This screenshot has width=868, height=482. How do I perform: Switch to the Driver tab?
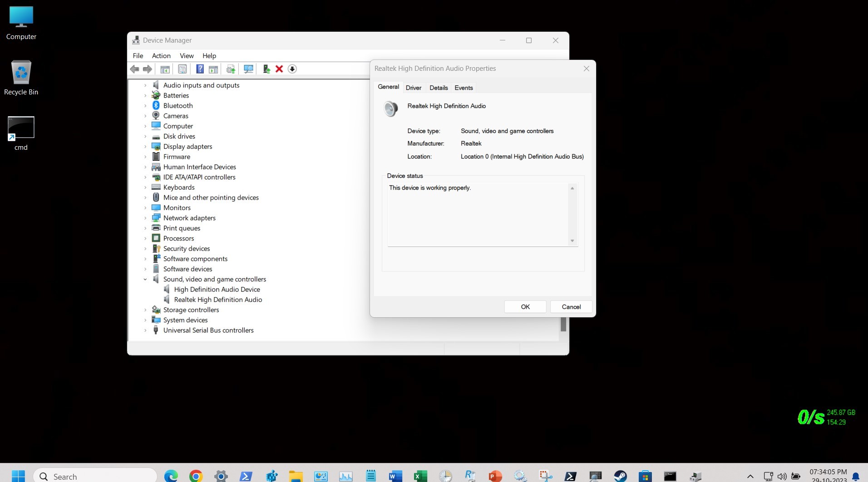tap(414, 88)
